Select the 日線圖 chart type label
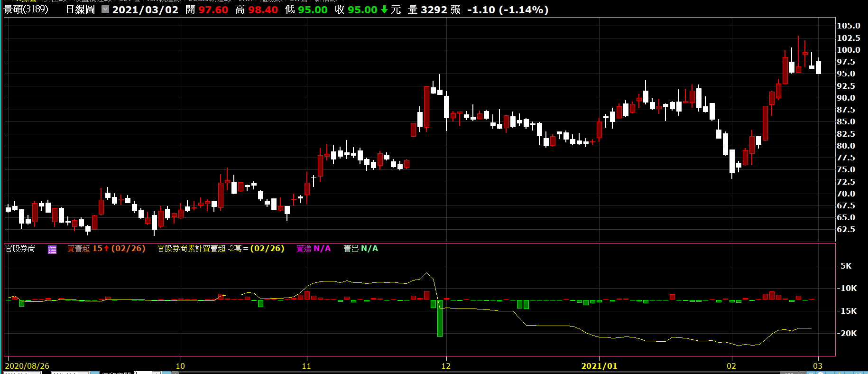This screenshot has height=374, width=868. pyautogui.click(x=80, y=9)
